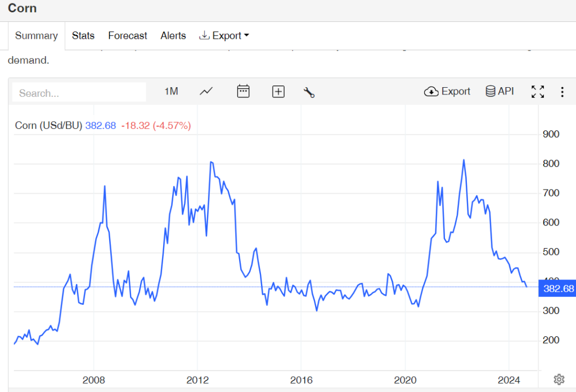Expand chart to fullscreen
Viewport: 576px width, 392px height.
click(x=538, y=92)
